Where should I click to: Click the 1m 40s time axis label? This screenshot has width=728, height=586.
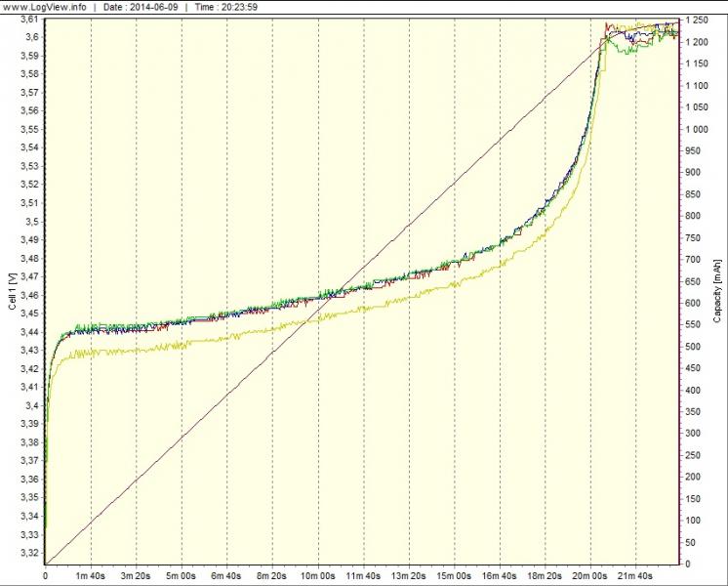[91, 575]
